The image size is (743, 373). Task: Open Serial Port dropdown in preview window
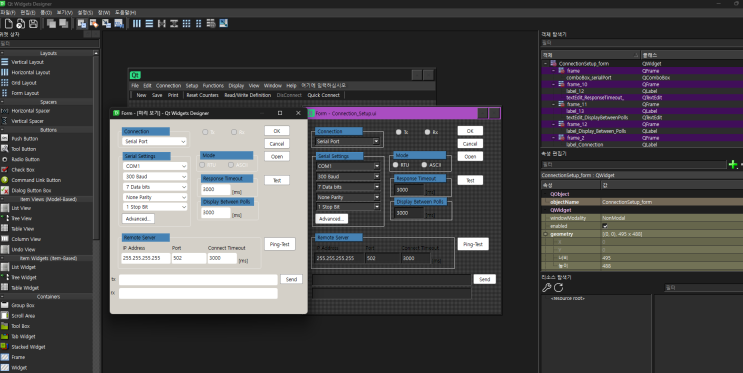tap(155, 141)
